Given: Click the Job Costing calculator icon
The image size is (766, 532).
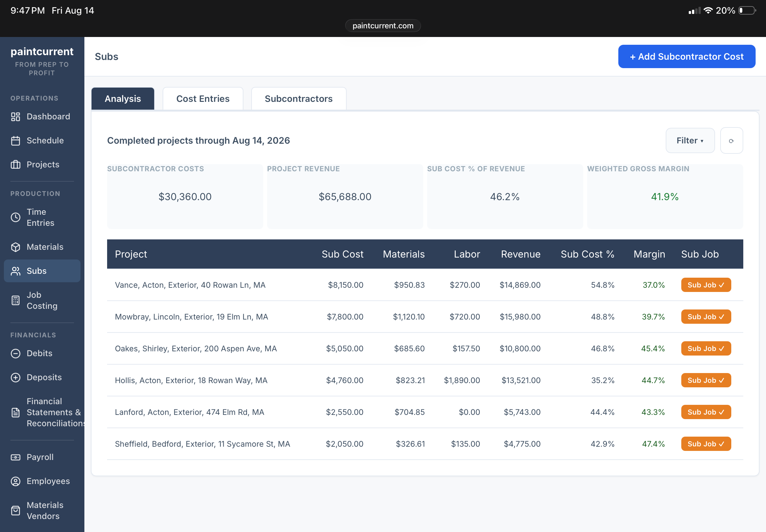Looking at the screenshot, I should 15,300.
